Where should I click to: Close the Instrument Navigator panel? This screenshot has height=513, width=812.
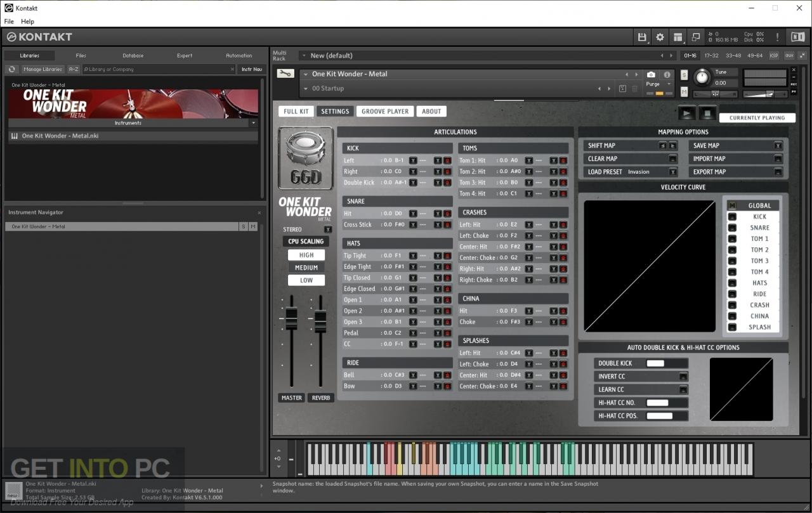pos(259,212)
